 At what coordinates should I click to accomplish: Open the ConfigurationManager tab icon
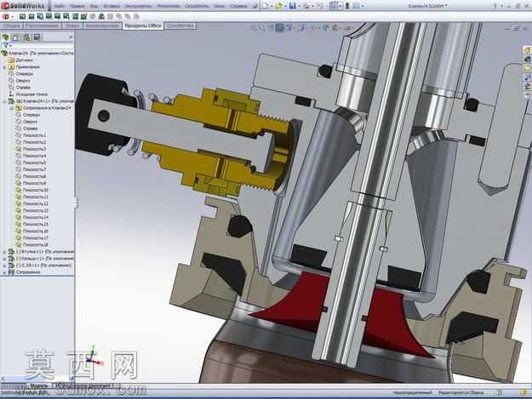[26, 37]
